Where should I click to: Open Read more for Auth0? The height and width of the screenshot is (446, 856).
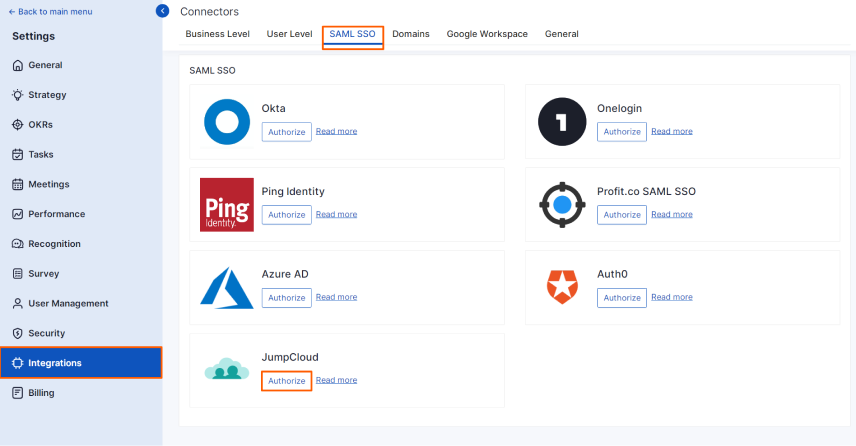(671, 297)
